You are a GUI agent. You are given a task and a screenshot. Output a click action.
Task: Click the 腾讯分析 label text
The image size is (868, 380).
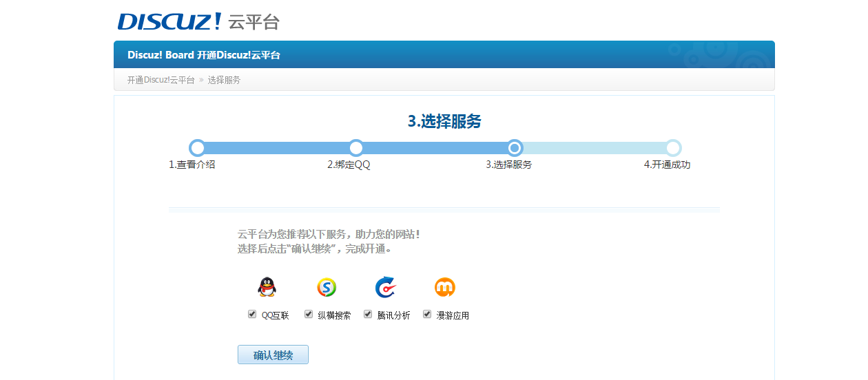(x=394, y=315)
